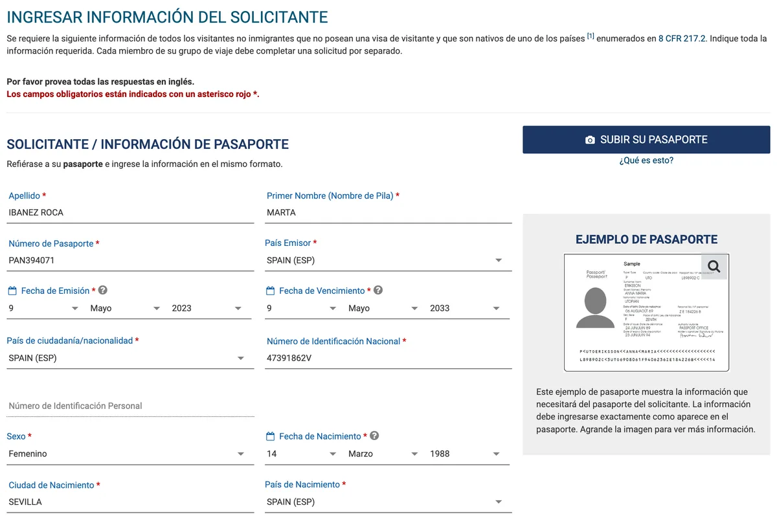Click 'Por favor provea todas las respuestas' text
The width and height of the screenshot is (777, 532).
100,82
